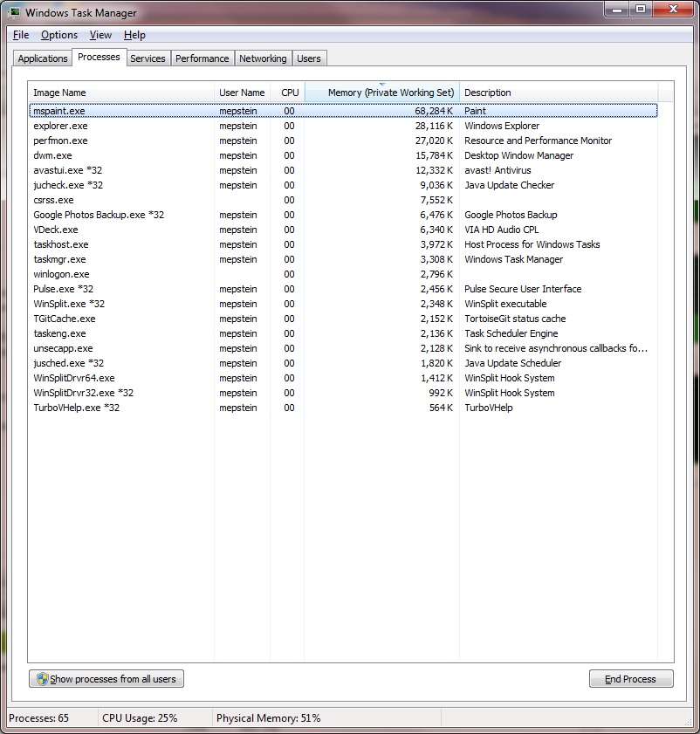This screenshot has width=700, height=734.
Task: Click Resource and Performance Monitor description
Action: pos(538,141)
